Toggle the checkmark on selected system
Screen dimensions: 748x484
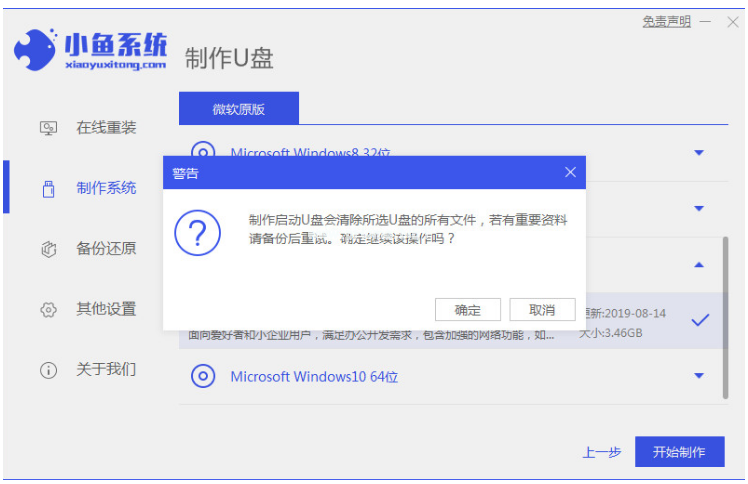[x=700, y=320]
